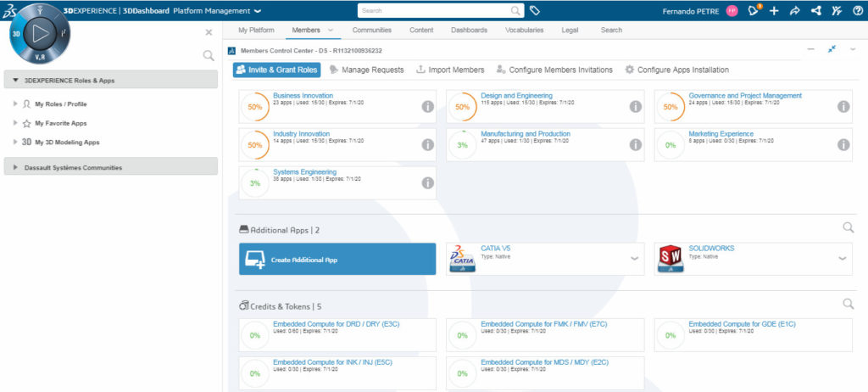Image resolution: width=868 pixels, height=392 pixels.
Task: Search within Additional Apps section
Action: [848, 227]
